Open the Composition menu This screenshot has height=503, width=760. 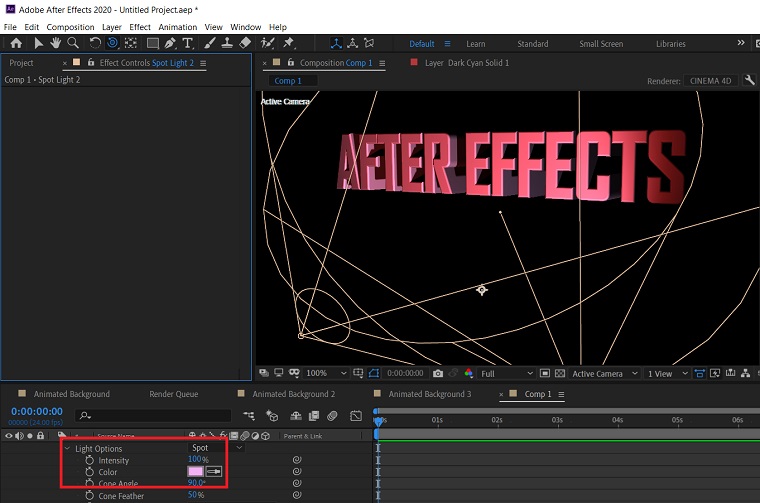(70, 27)
